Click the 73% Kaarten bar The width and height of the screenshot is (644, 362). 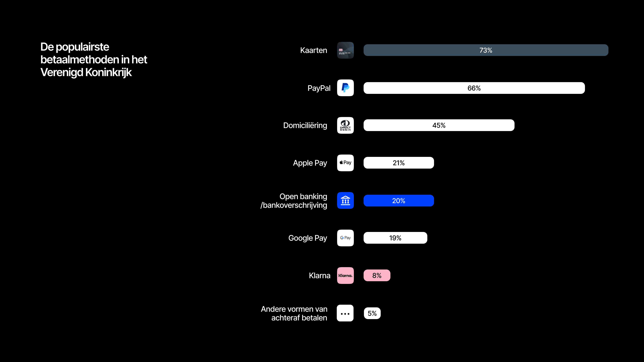[x=486, y=50]
